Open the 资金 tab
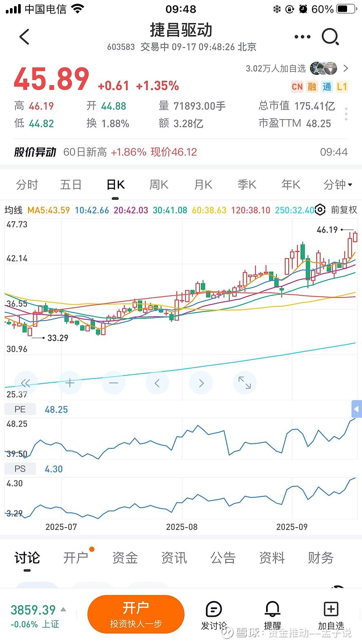Viewport: 362px width, 644px height. [125, 558]
